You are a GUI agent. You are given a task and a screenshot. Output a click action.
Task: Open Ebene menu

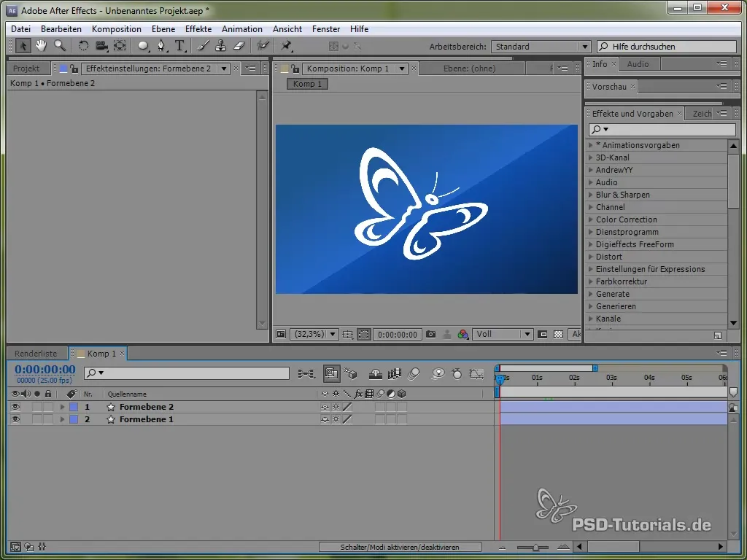[x=163, y=29]
